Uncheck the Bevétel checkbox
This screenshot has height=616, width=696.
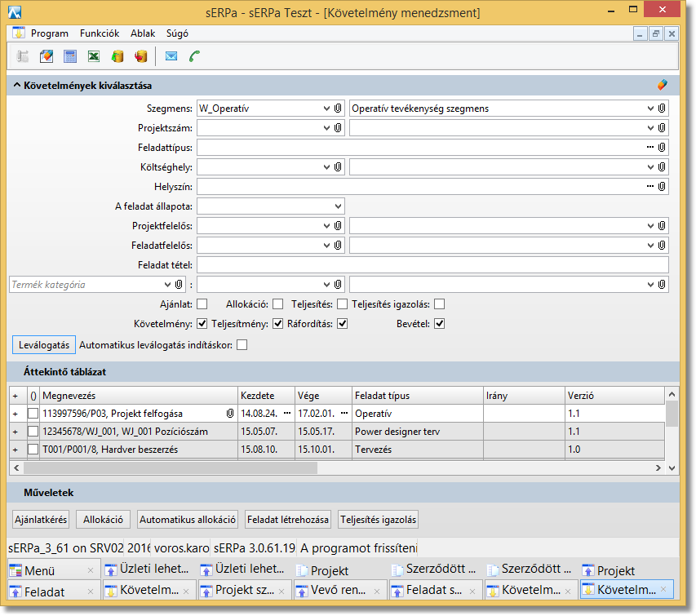tap(439, 324)
